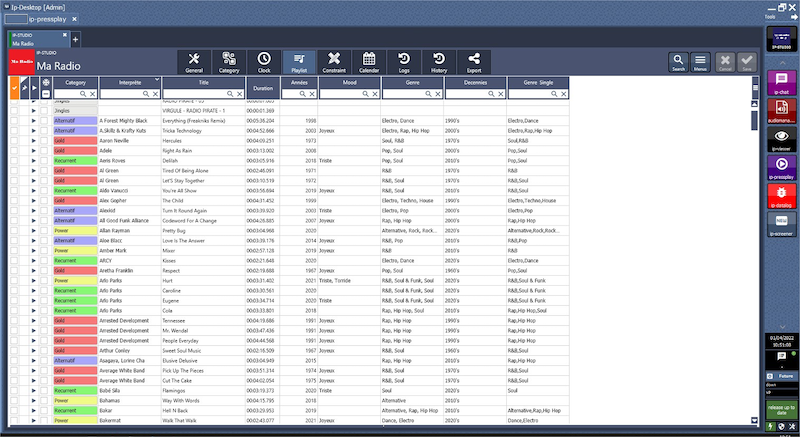Toggle the orange select-all checkmark header
The width and height of the screenshot is (800, 437).
14,88
